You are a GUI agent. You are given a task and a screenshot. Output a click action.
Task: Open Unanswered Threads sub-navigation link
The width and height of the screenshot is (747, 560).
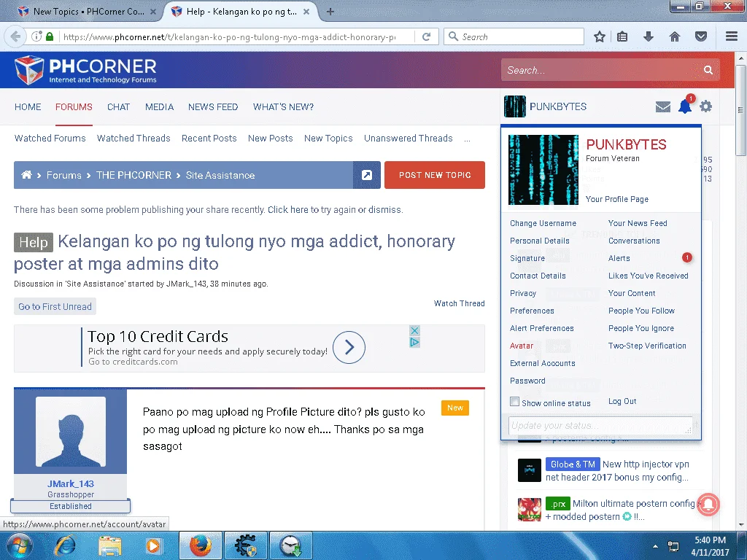click(409, 138)
